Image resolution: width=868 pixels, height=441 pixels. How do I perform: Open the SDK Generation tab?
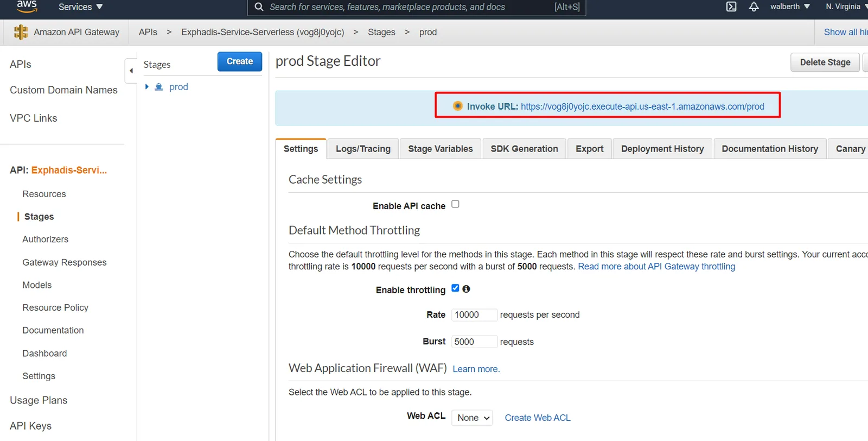[524, 149]
